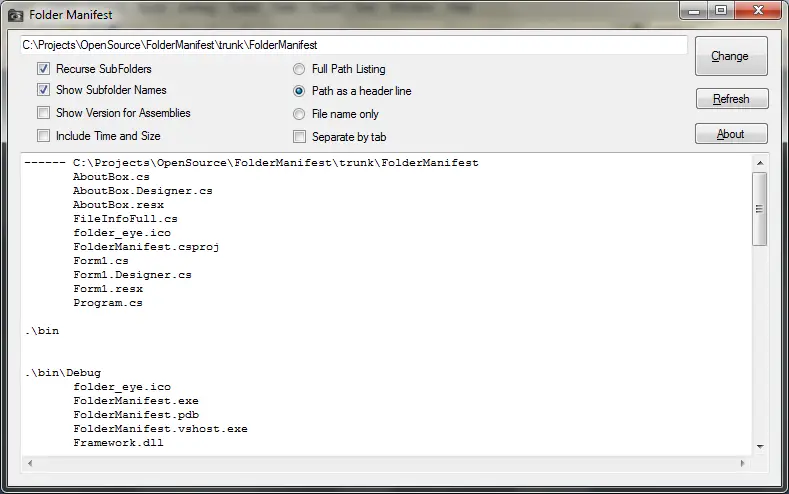Enable Include Time and Size
The image size is (789, 494).
[43, 136]
